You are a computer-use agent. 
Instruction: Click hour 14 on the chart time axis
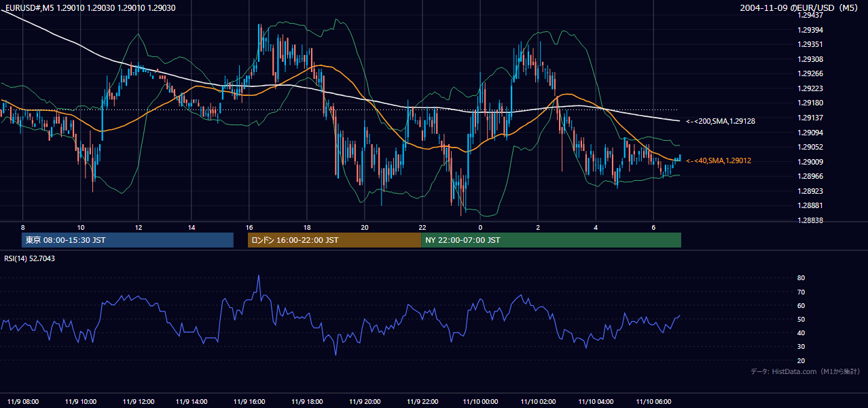192,227
